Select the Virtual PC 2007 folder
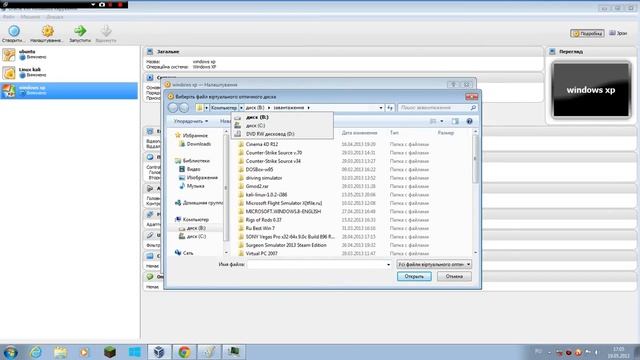 pyautogui.click(x=261, y=253)
